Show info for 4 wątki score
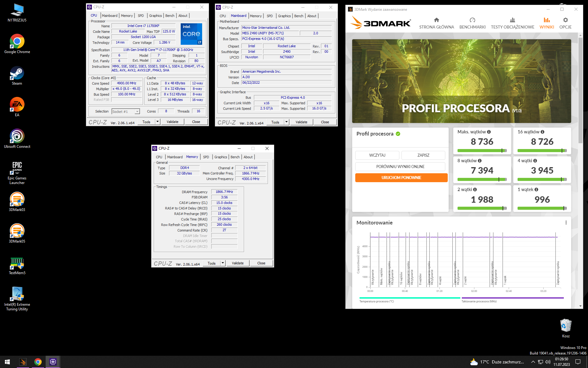This screenshot has width=588, height=368. [535, 161]
